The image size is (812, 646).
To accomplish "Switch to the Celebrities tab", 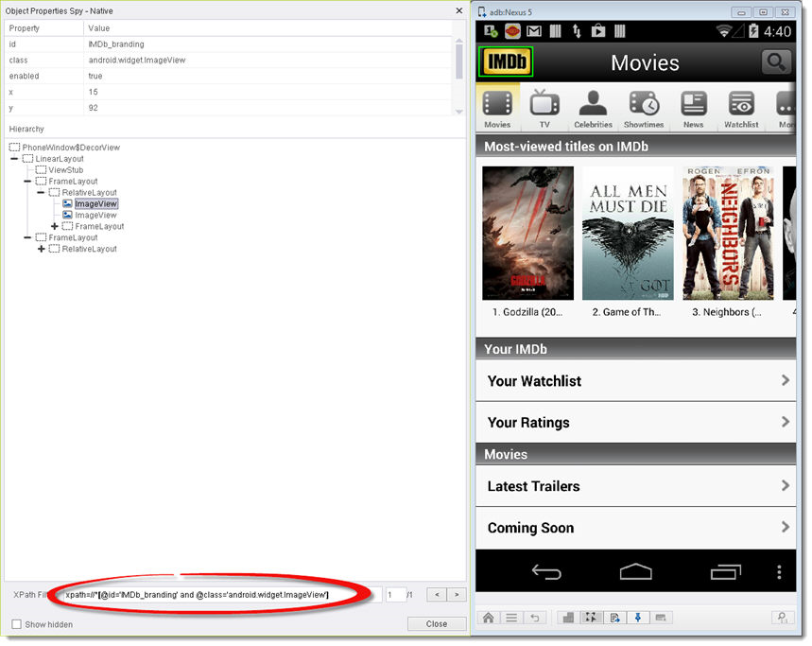I will tap(593, 109).
